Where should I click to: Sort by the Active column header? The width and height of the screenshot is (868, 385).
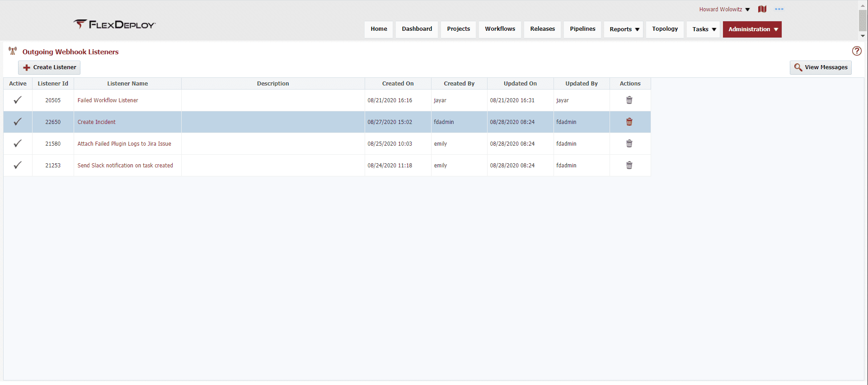click(x=18, y=84)
